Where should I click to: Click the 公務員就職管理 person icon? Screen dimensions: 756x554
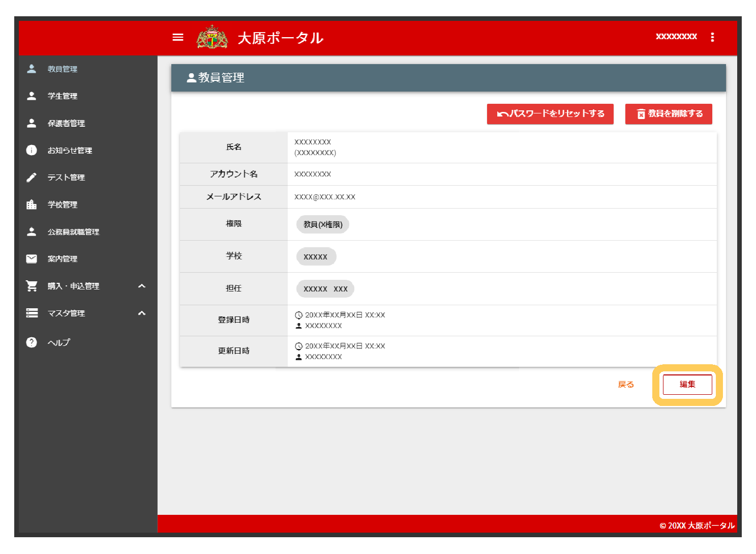(x=32, y=231)
